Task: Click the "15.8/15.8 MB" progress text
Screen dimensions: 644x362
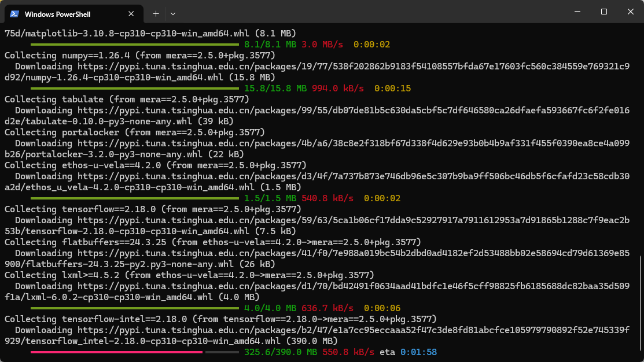Action: click(275, 88)
